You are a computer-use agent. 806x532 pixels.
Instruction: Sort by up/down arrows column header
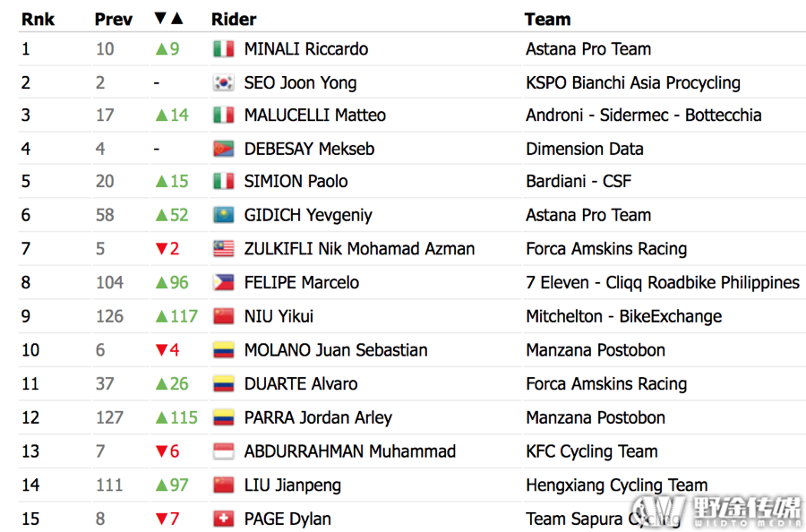tap(169, 19)
